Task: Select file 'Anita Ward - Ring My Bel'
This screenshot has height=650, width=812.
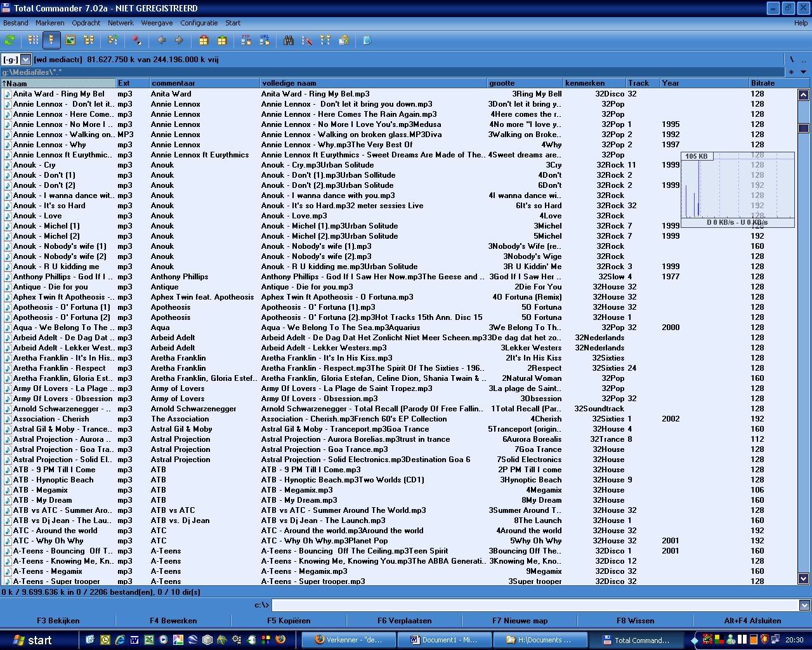Action: point(59,94)
